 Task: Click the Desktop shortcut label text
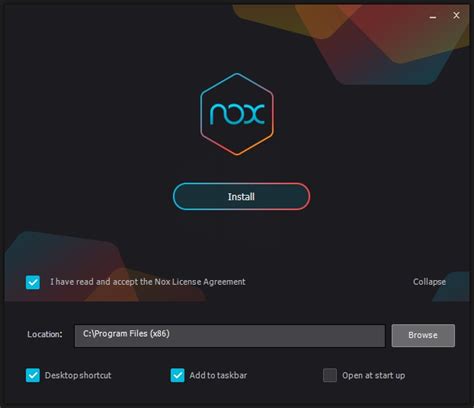(78, 375)
